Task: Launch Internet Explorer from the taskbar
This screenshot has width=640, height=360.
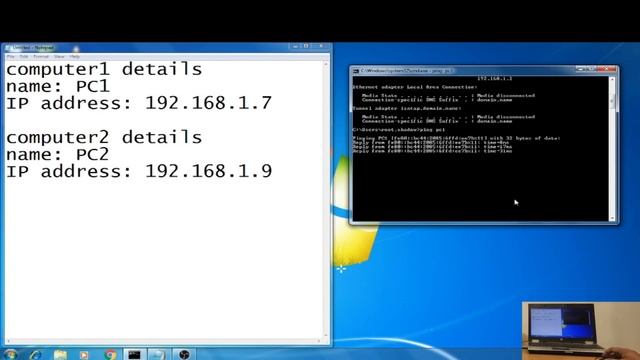Action: 36,355
